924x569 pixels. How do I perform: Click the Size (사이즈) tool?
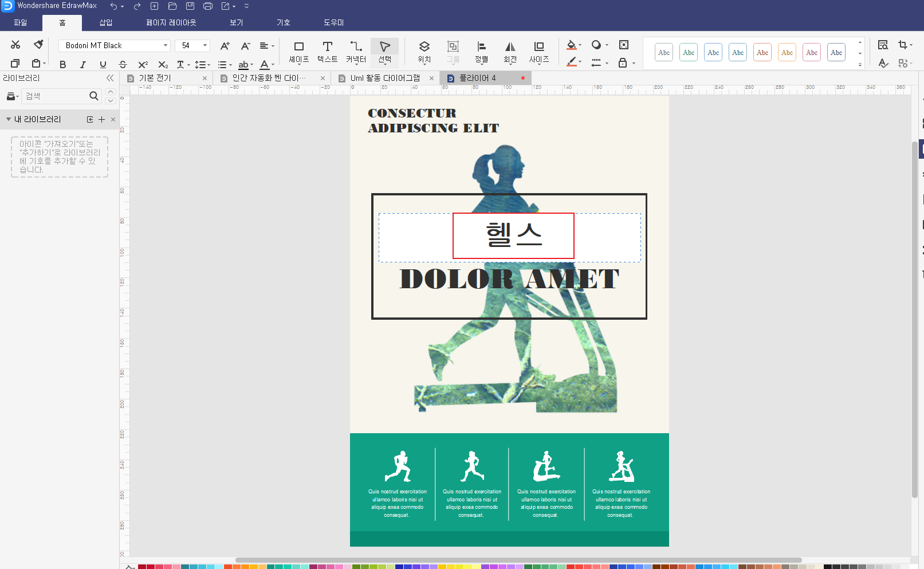539,52
